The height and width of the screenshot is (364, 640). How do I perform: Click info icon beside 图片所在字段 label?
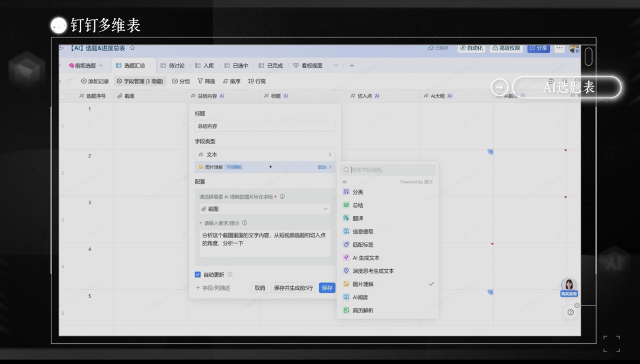point(282,197)
